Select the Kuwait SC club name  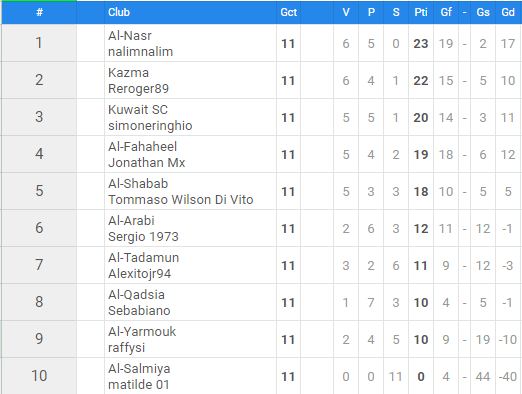pos(138,110)
